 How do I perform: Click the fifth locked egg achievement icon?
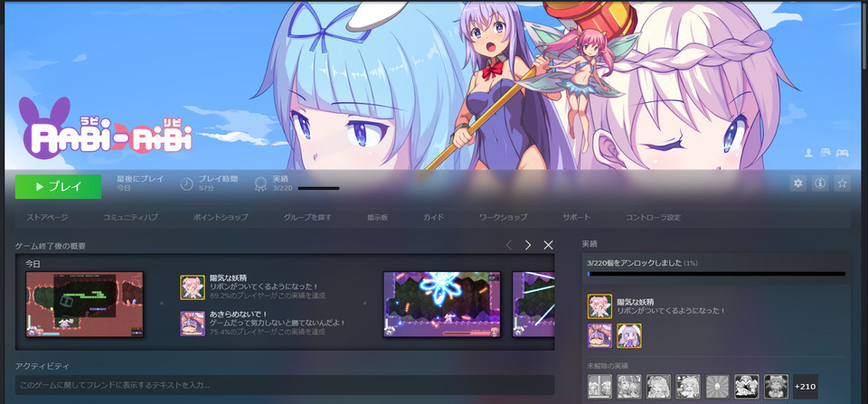coord(717,387)
